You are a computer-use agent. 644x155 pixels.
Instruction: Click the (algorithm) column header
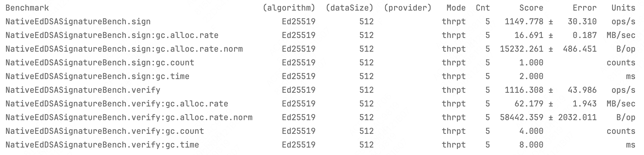pyautogui.click(x=289, y=8)
